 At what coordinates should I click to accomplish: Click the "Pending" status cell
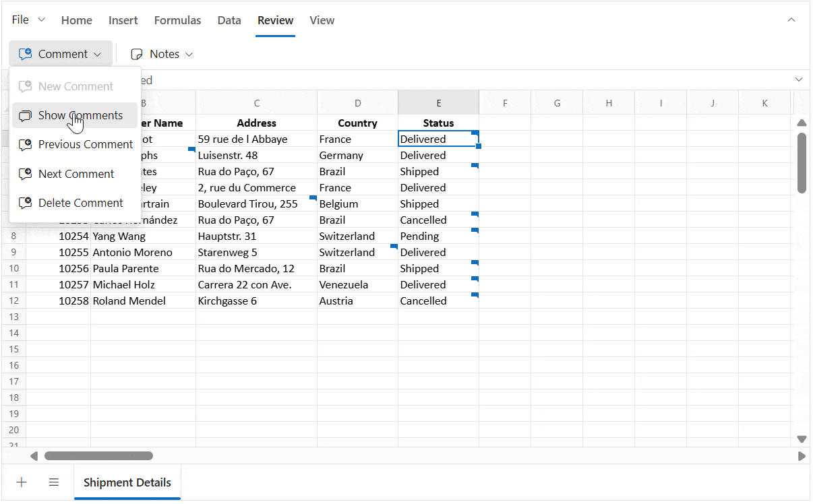pos(439,236)
